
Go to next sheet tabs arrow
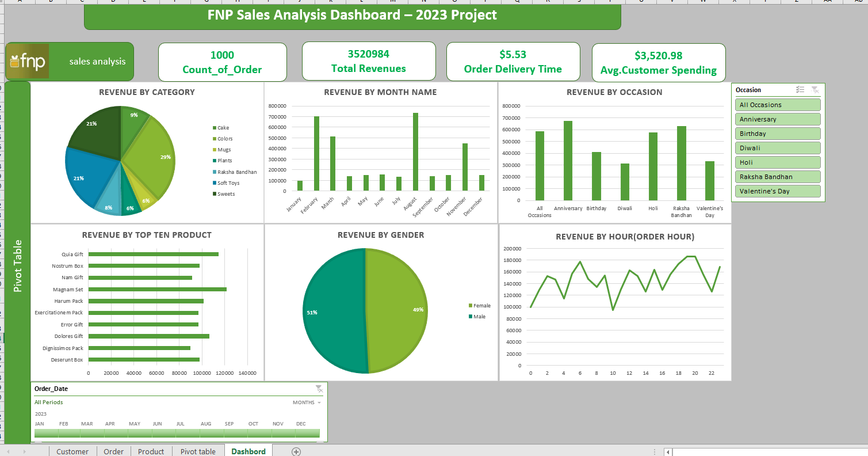(24, 452)
